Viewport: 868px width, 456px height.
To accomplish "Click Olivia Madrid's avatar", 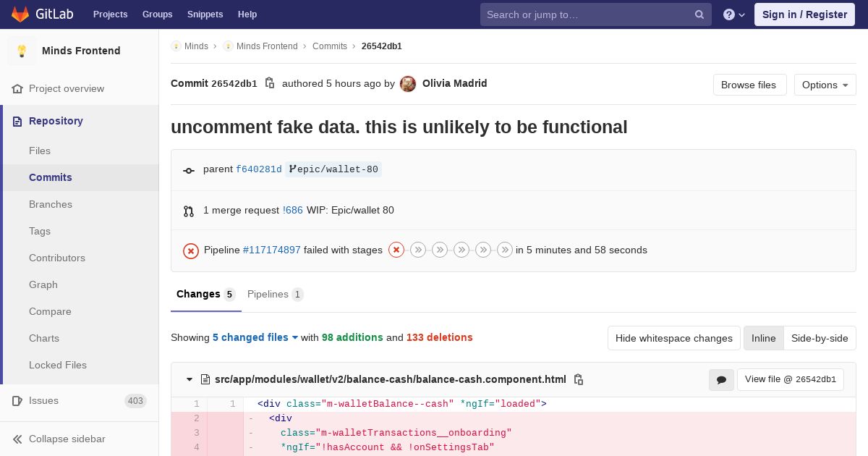I will [408, 84].
